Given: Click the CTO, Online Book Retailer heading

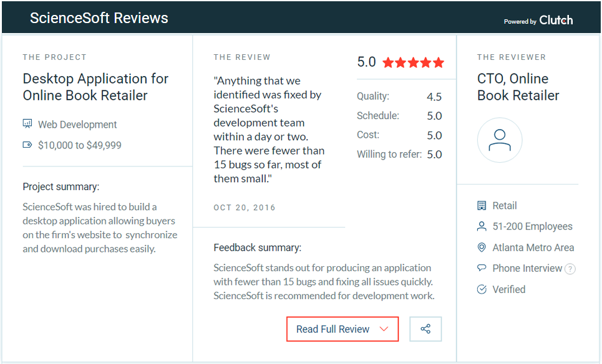Looking at the screenshot, I should pos(518,87).
